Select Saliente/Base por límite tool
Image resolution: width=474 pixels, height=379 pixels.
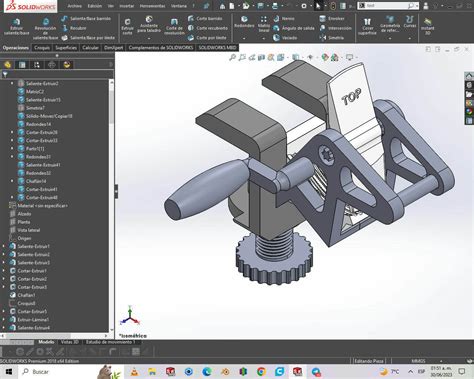[88, 38]
